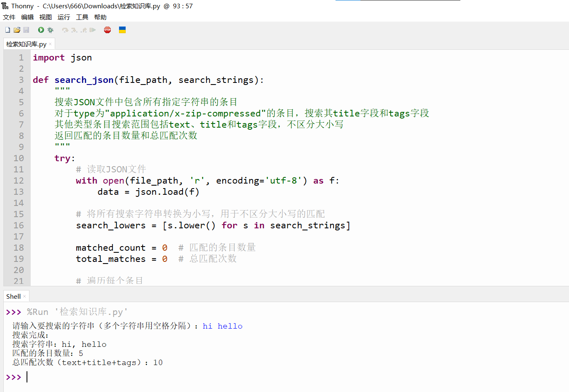The height and width of the screenshot is (392, 569).
Task: Click the 'try:' keyword on line 10
Action: [x=64, y=158]
